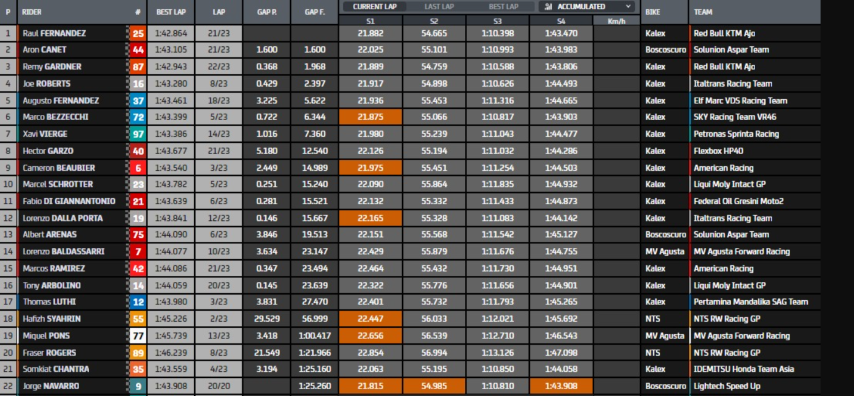
Task: Click the Federal Oil Gresini Moto2 cell
Action: (755, 202)
